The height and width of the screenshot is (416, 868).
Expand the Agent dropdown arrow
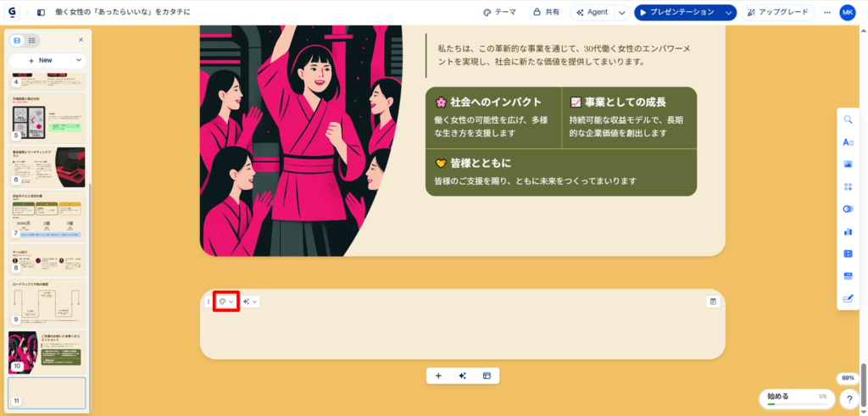(622, 12)
